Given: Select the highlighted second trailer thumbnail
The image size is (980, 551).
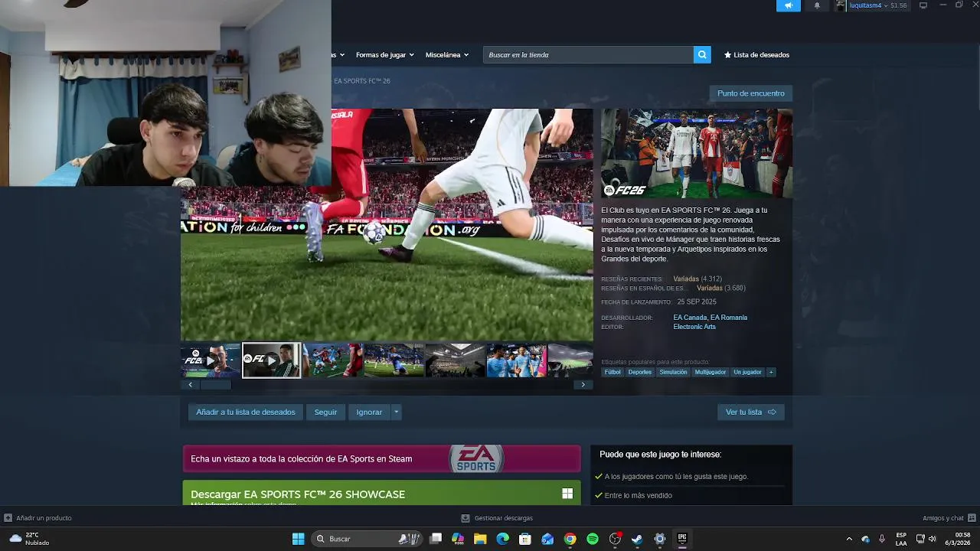Looking at the screenshot, I should click(272, 360).
